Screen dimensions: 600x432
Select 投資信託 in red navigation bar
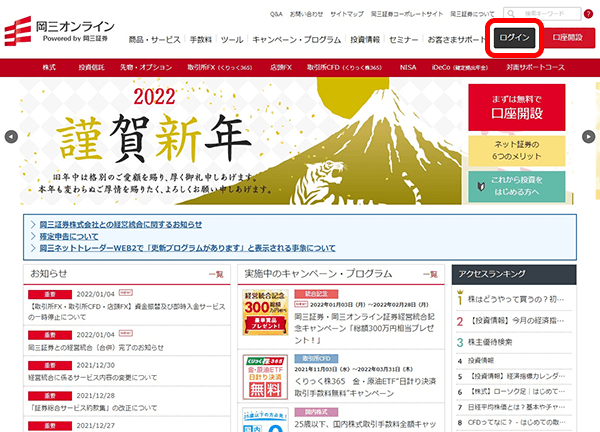(91, 67)
